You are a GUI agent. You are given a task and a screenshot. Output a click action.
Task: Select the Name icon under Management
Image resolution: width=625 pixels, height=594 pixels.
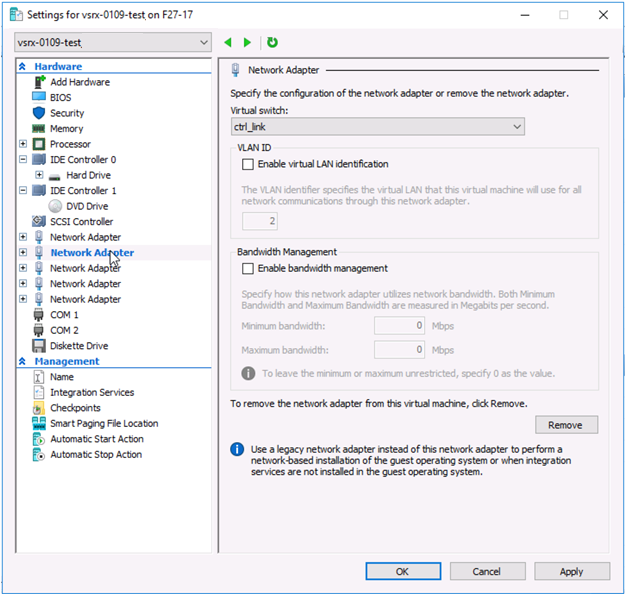[38, 377]
